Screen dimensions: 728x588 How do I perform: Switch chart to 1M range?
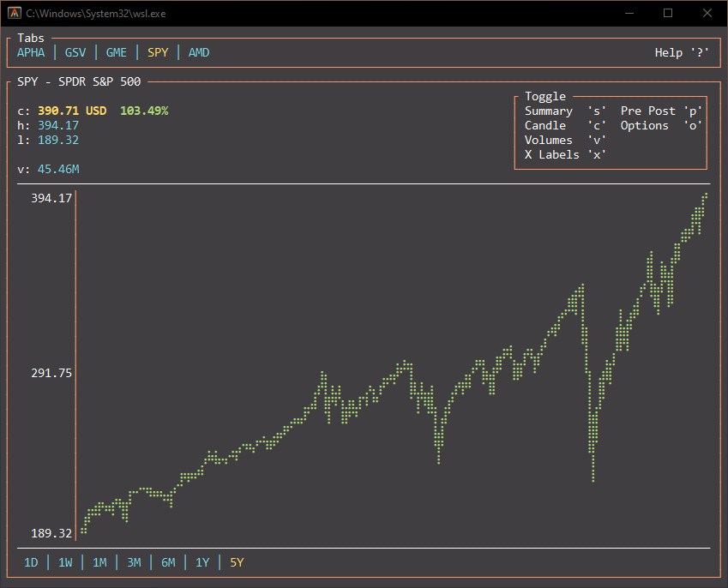(x=99, y=562)
